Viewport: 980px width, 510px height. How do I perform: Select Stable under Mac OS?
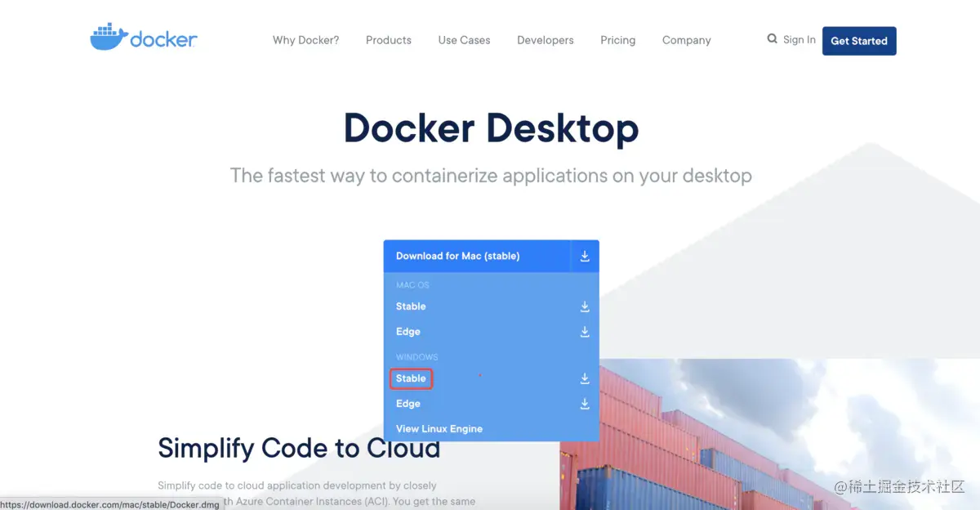coord(411,306)
